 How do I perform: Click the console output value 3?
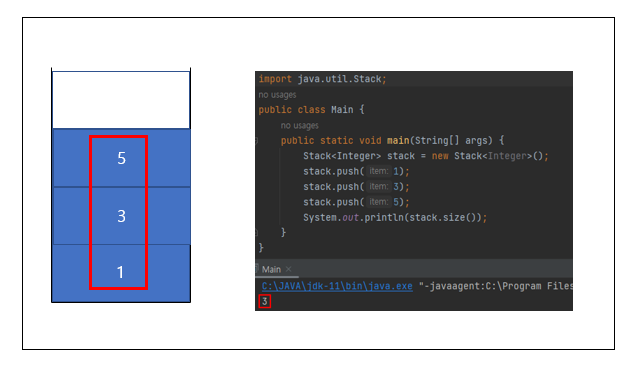265,301
